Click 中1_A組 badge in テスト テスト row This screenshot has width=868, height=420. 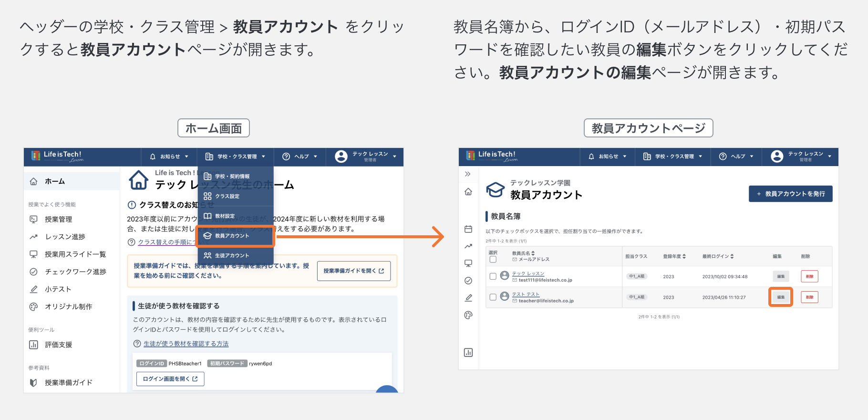(636, 297)
